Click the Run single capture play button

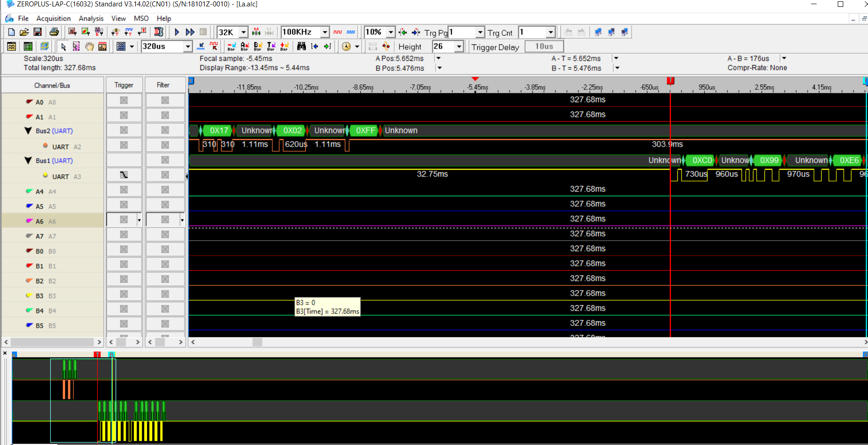(177, 32)
